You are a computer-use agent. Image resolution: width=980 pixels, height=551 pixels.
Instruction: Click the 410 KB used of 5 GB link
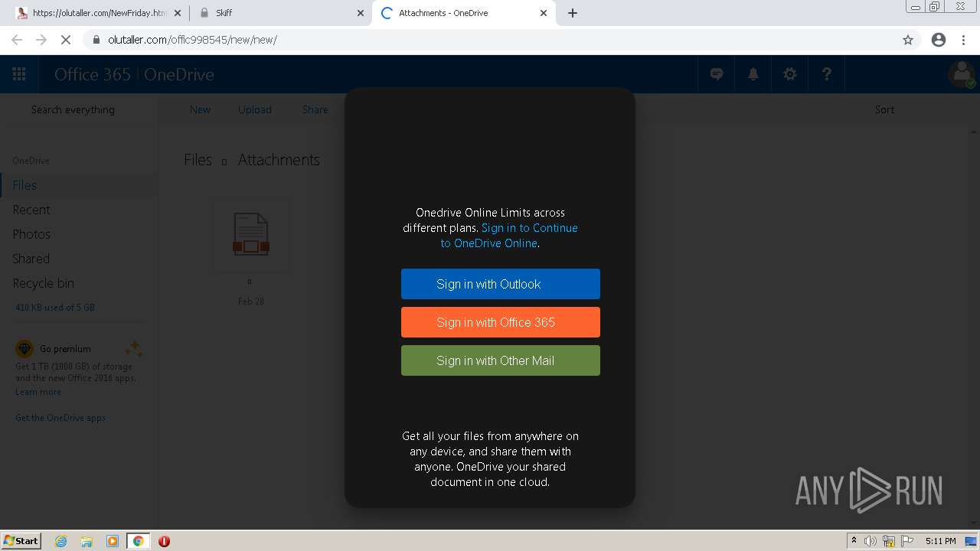coord(55,308)
